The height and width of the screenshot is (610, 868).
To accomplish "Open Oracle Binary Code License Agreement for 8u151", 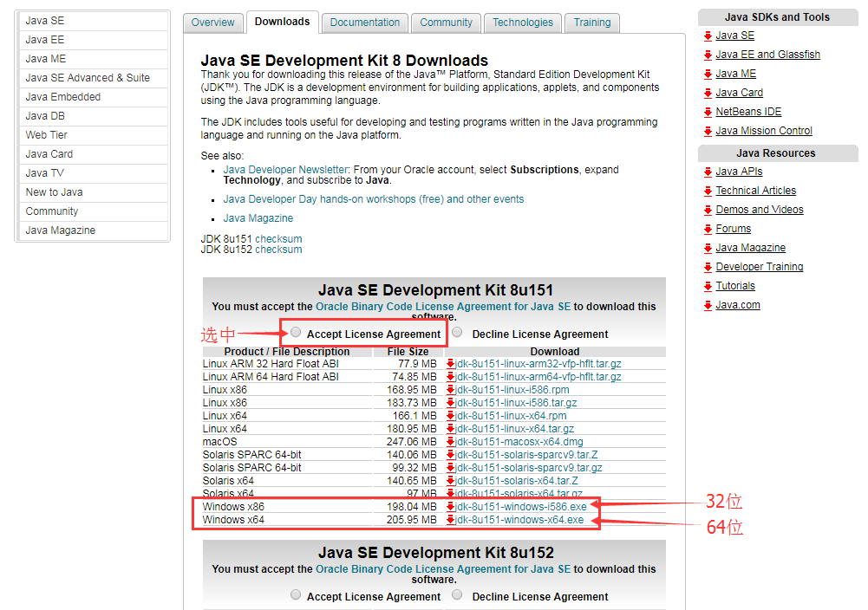I will (x=443, y=307).
